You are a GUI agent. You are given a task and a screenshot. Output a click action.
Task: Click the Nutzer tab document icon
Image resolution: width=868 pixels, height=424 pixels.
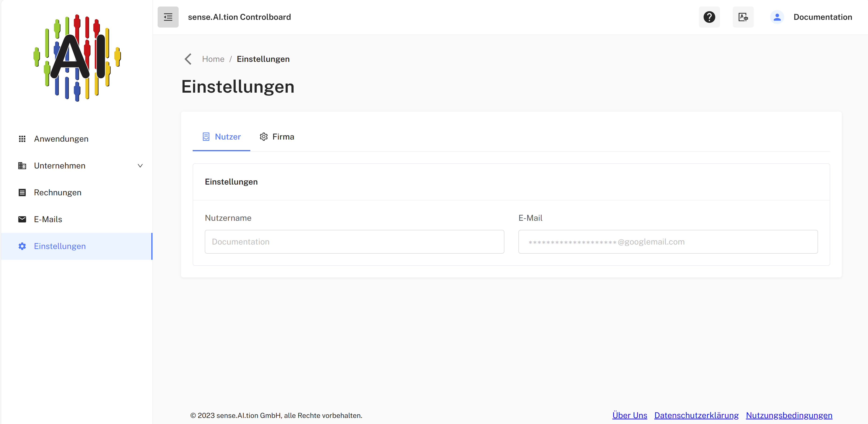(x=206, y=137)
